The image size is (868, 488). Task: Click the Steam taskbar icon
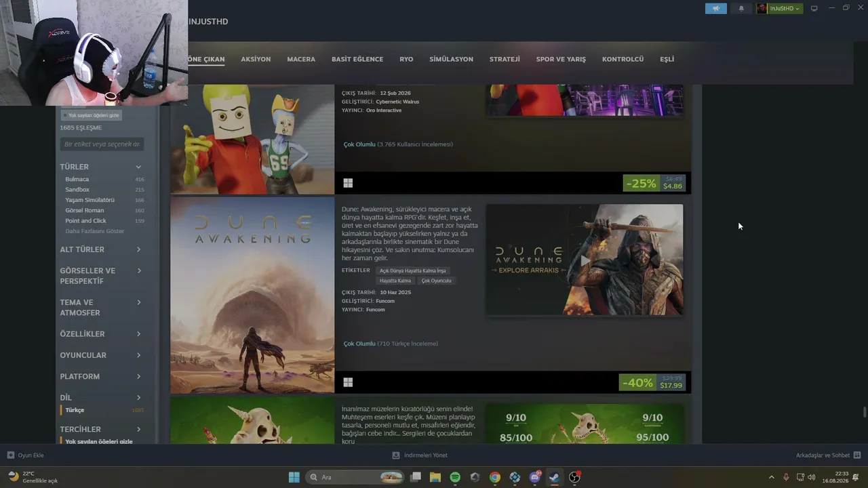click(x=555, y=477)
